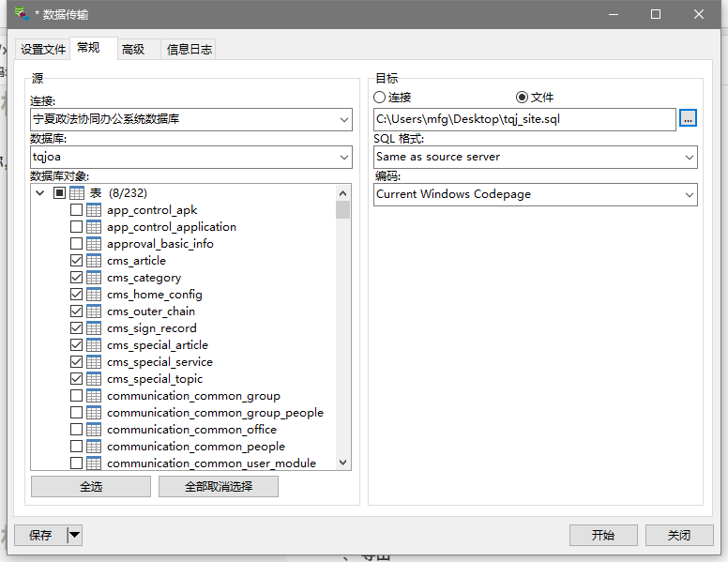Open the 保存 button dropdown arrow
The height and width of the screenshot is (562, 728).
[75, 535]
